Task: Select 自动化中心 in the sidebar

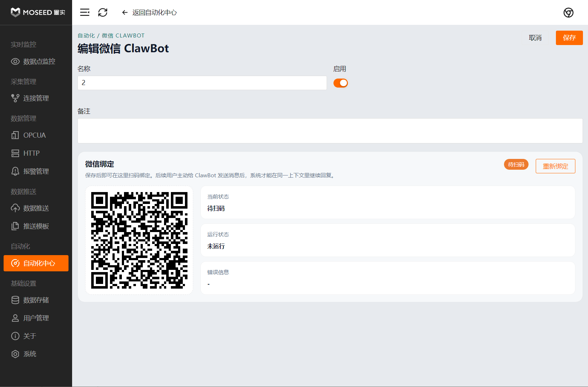Action: 36,263
